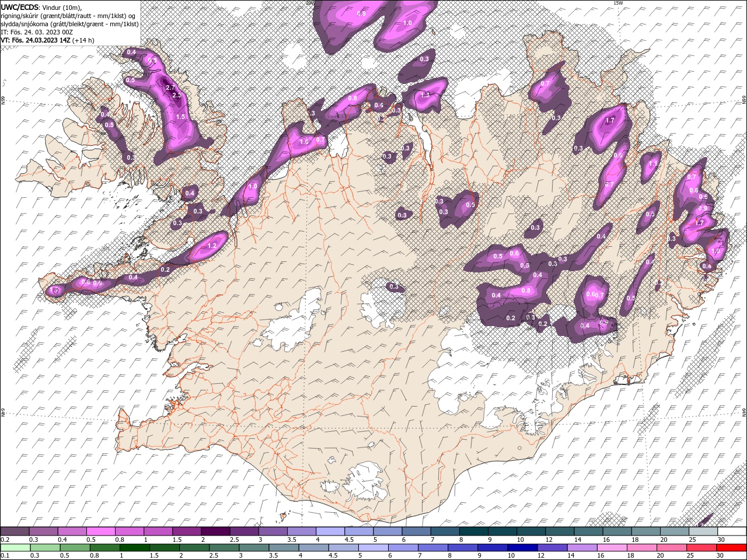Pick the light lavender 4 swatch in top legend row
The image size is (747, 560).
coord(330,531)
